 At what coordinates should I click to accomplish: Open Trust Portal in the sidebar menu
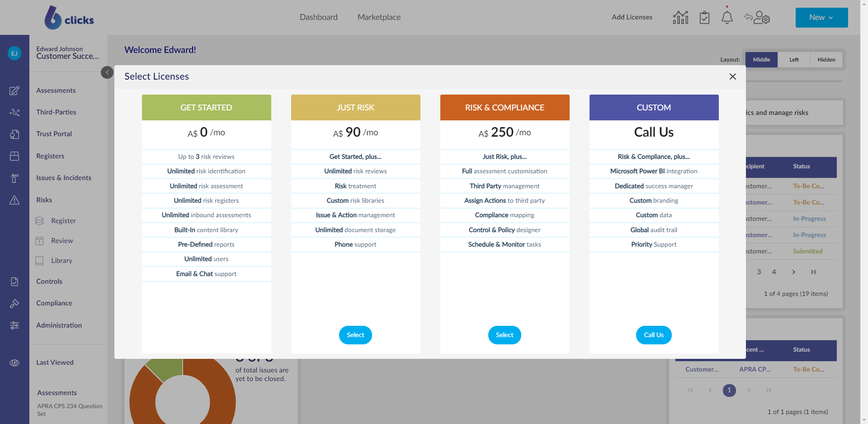click(x=54, y=134)
